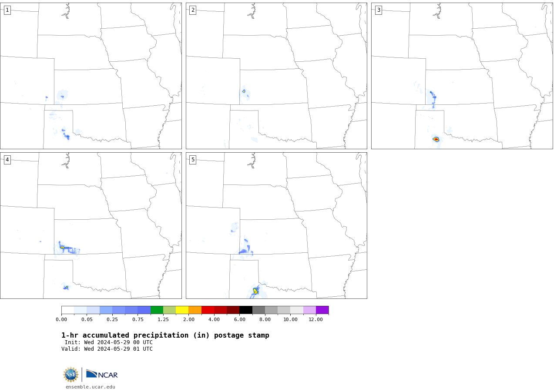Click the purple color bar swatch
Screen dimensions: 557x392
click(x=322, y=310)
